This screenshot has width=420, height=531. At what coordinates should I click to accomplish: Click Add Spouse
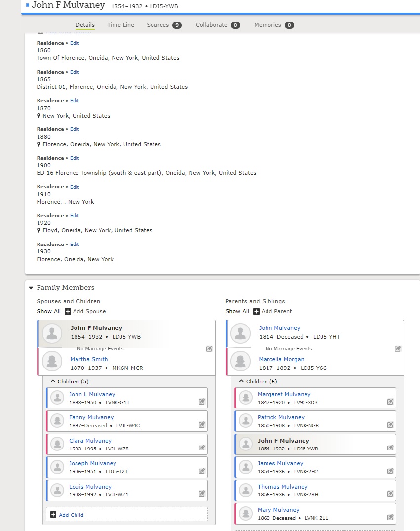coord(89,311)
